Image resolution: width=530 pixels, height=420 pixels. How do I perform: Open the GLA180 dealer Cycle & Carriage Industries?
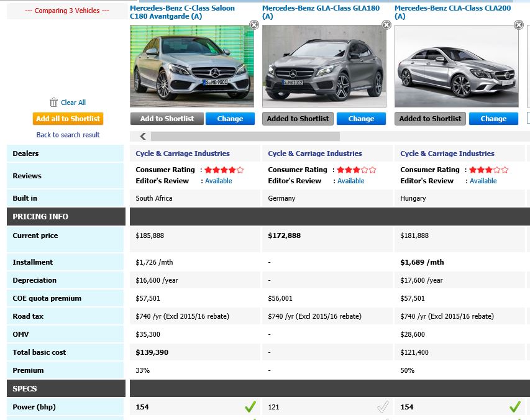[x=315, y=153]
